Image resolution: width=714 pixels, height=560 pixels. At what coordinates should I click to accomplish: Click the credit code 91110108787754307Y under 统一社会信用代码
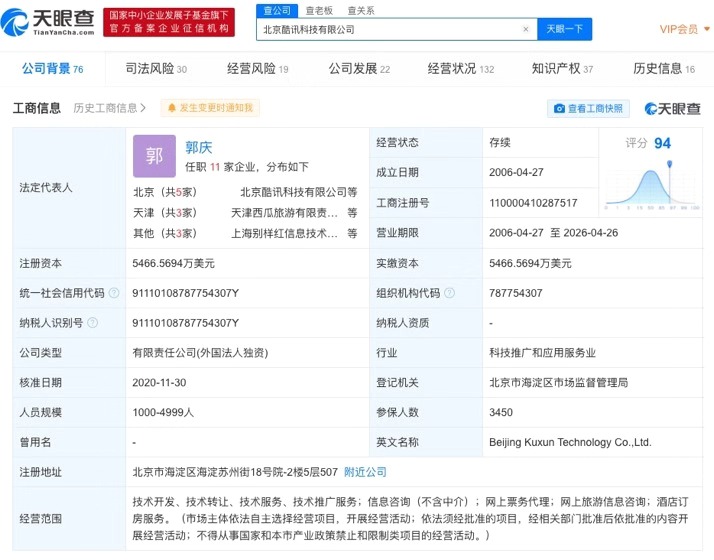pos(185,293)
